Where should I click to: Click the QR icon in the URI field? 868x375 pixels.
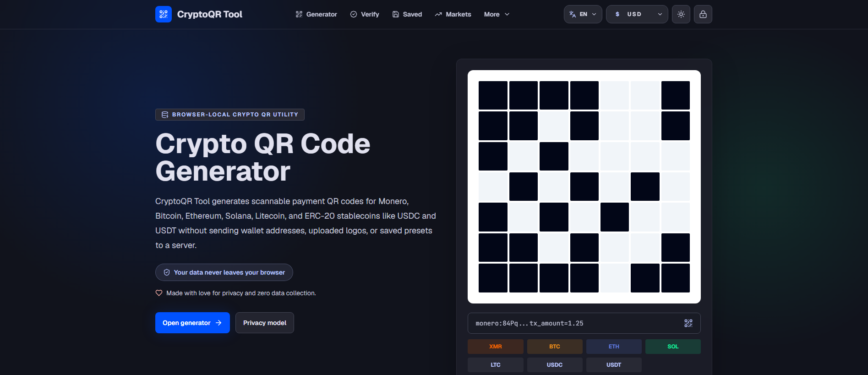(688, 323)
